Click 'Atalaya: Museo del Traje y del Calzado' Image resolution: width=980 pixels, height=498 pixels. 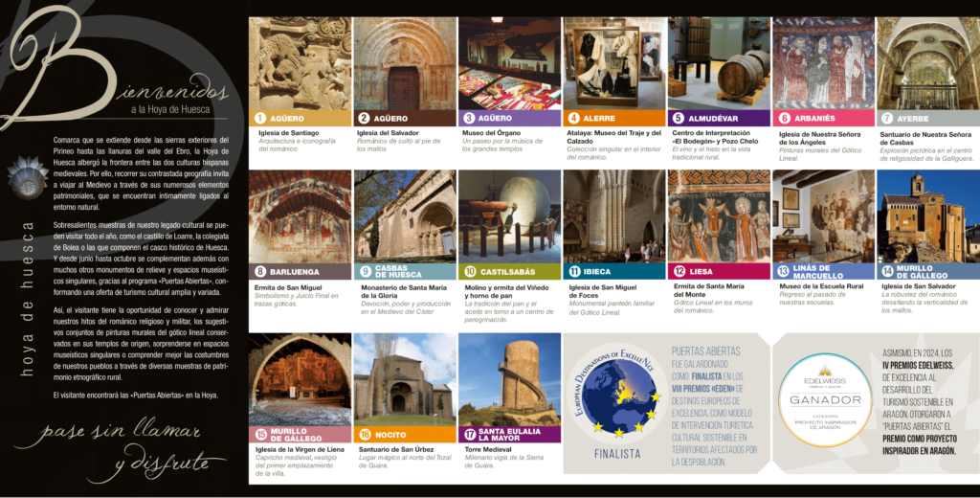[613, 137]
